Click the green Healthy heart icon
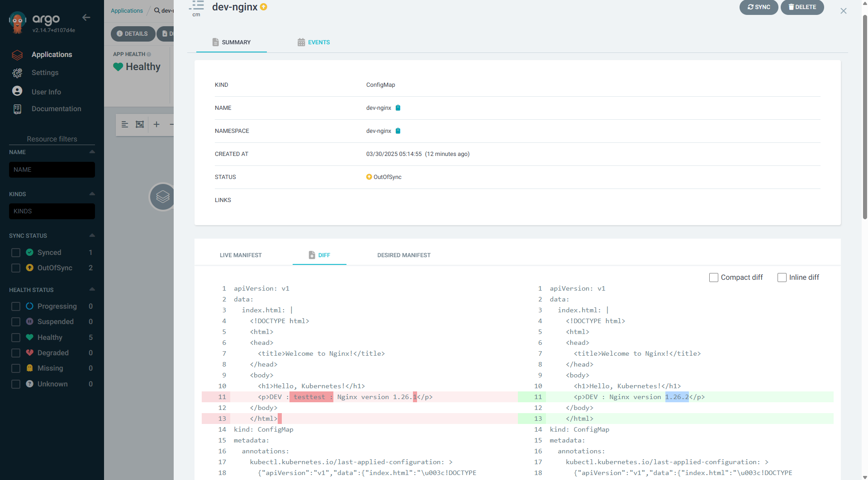 point(118,67)
